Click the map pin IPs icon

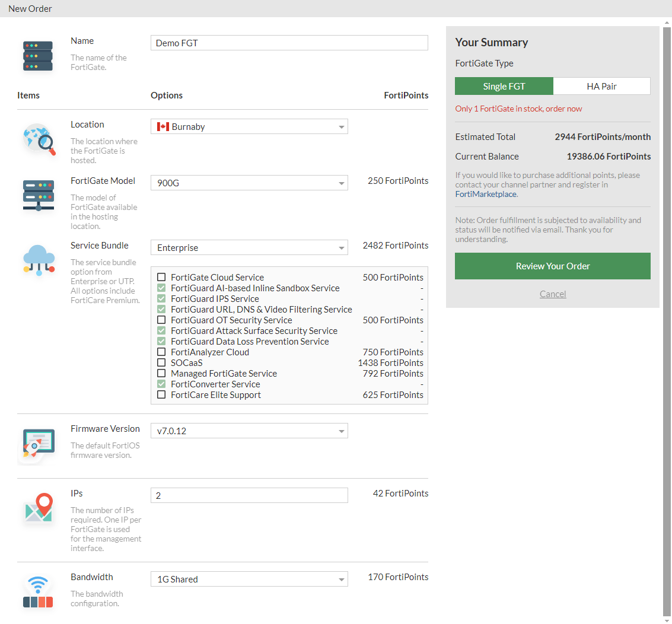pyautogui.click(x=37, y=509)
